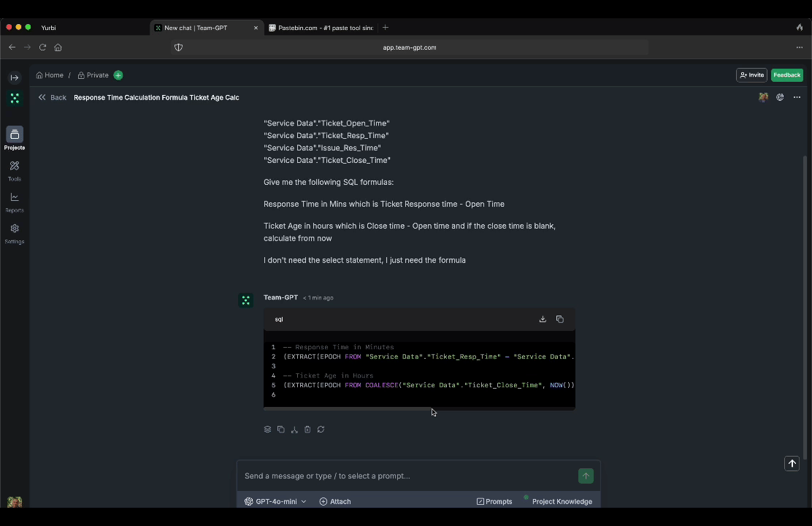Image resolution: width=812 pixels, height=526 pixels.
Task: Expand the collapsed left sidebar
Action: pyautogui.click(x=15, y=77)
